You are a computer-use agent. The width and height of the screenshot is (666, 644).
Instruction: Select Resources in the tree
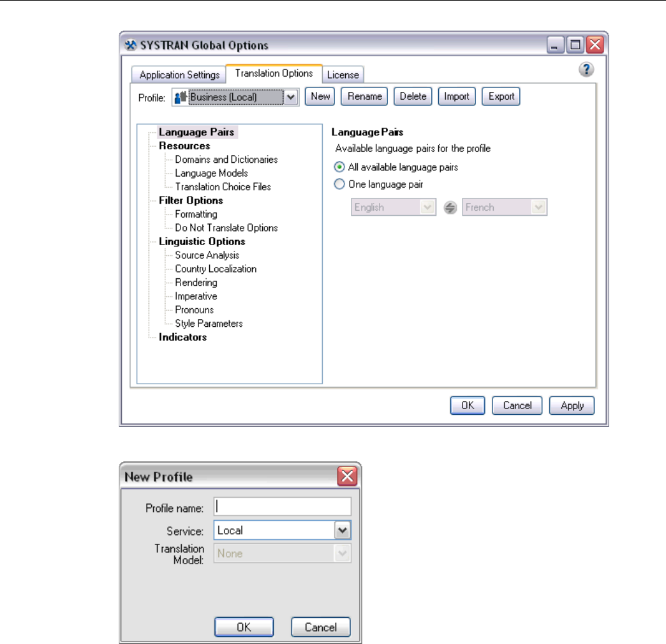(x=184, y=146)
